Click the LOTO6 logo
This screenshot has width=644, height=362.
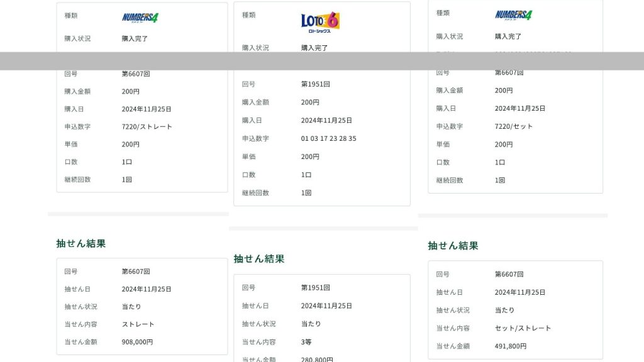point(320,22)
